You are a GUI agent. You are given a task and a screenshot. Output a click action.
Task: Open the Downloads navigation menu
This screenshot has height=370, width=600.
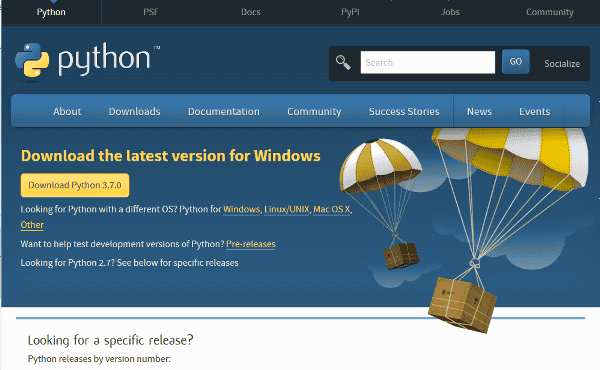coord(134,111)
